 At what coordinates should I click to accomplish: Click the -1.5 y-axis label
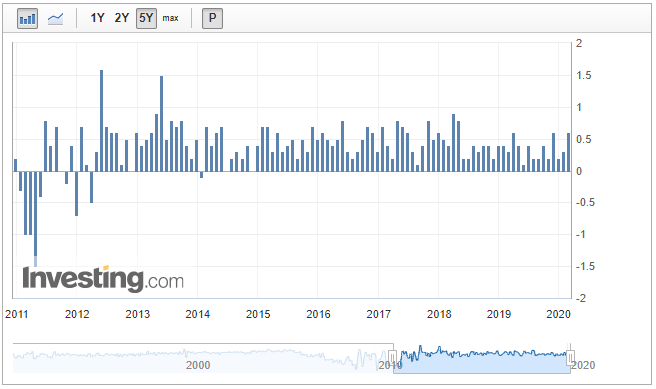pos(585,266)
